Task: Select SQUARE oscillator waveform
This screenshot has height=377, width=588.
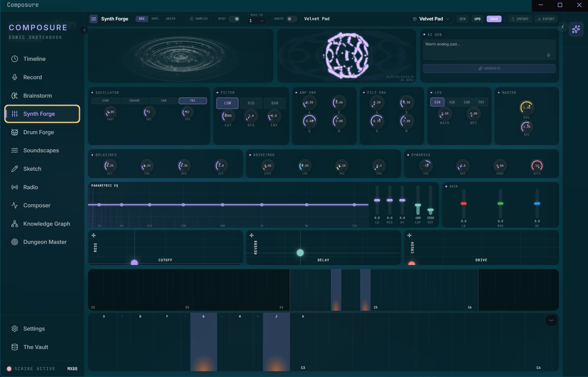Action: (x=134, y=101)
